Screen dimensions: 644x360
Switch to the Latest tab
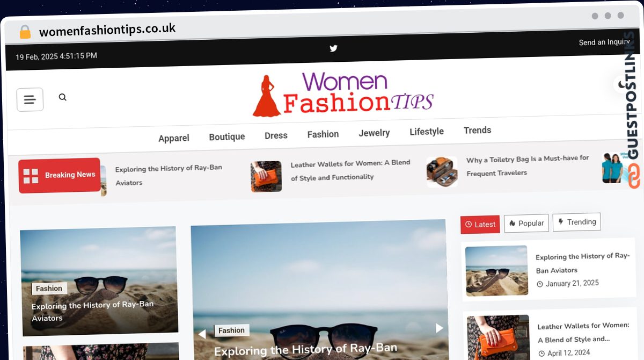tap(480, 225)
